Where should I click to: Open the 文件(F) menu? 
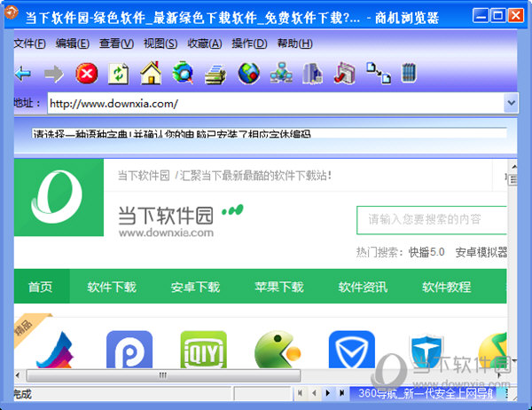pos(30,43)
